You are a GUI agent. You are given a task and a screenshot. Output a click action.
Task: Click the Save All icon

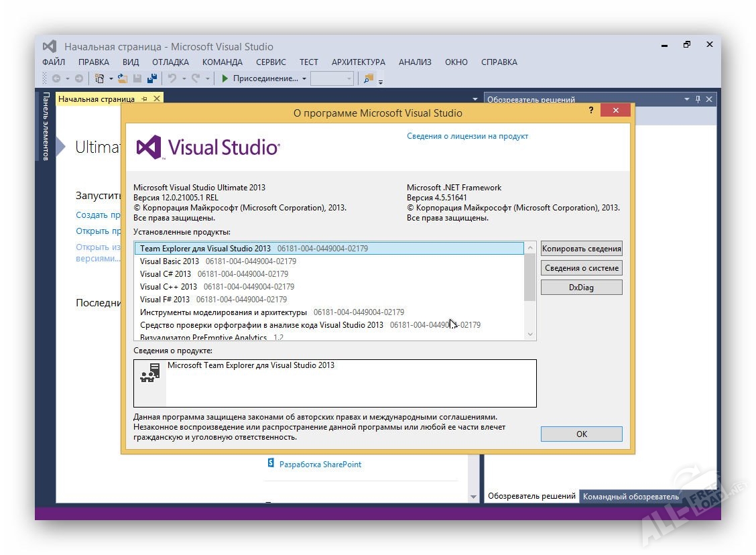(151, 78)
